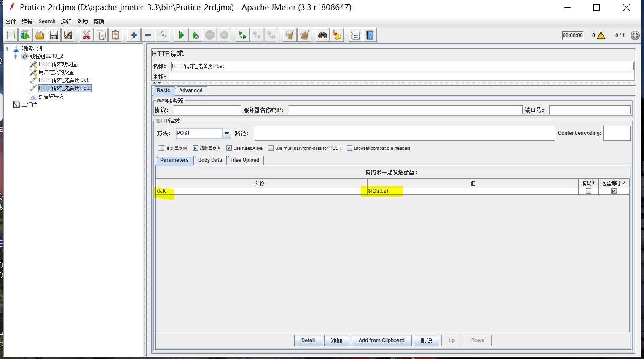
Task: Click the Stop test icon
Action: pyautogui.click(x=210, y=35)
